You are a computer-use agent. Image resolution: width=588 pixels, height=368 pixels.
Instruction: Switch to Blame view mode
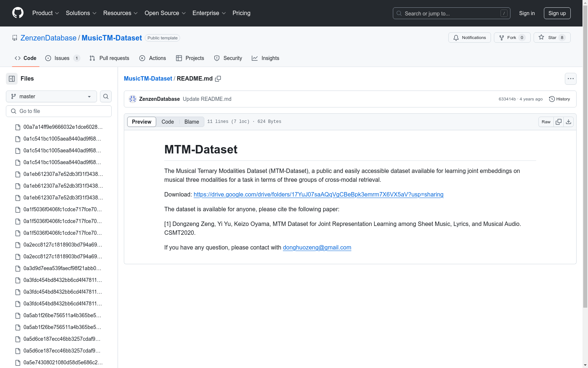191,122
